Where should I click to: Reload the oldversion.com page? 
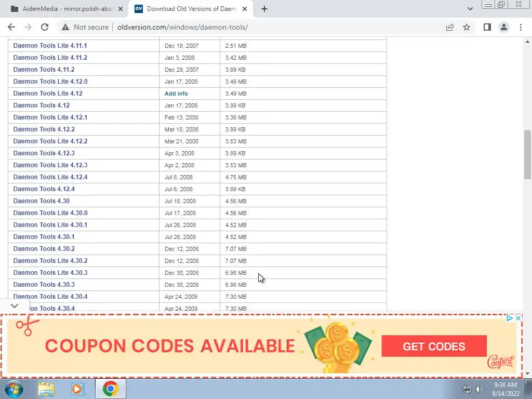point(45,27)
